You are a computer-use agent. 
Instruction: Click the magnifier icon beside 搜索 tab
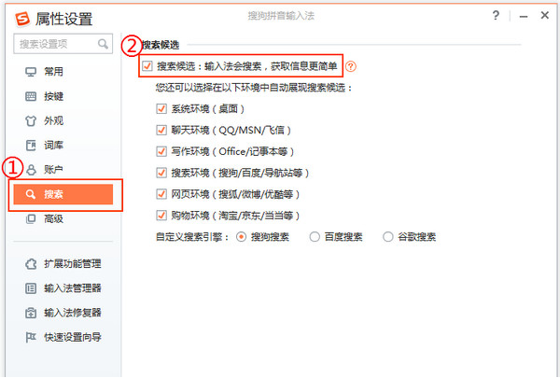pyautogui.click(x=31, y=194)
